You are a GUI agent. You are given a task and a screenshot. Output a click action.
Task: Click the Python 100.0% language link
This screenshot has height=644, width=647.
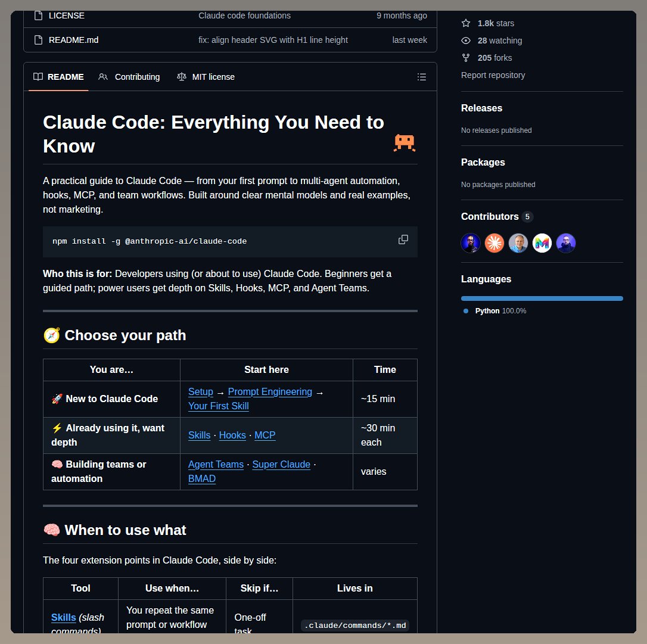(x=500, y=311)
